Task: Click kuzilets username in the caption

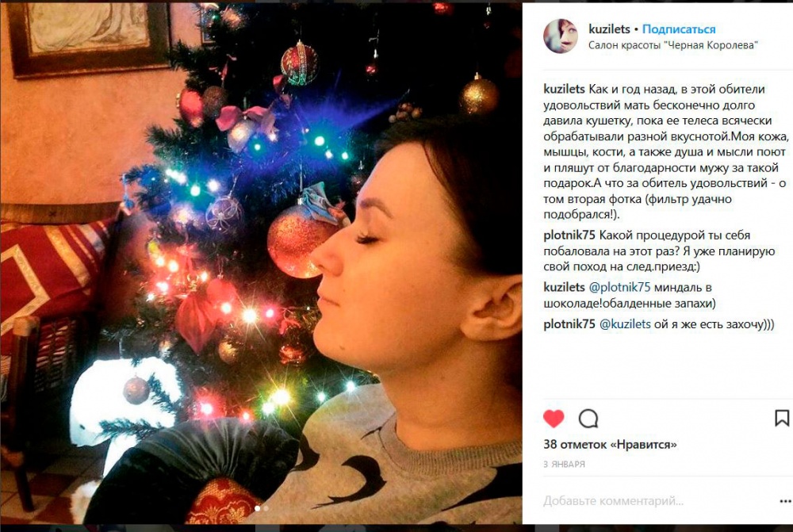Action: 564,89
